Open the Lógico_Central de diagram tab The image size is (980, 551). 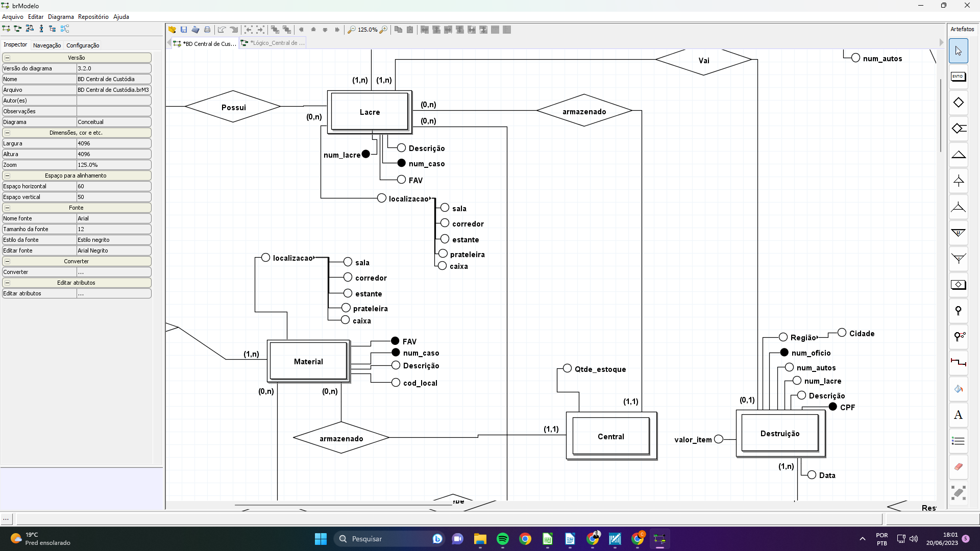274,43
